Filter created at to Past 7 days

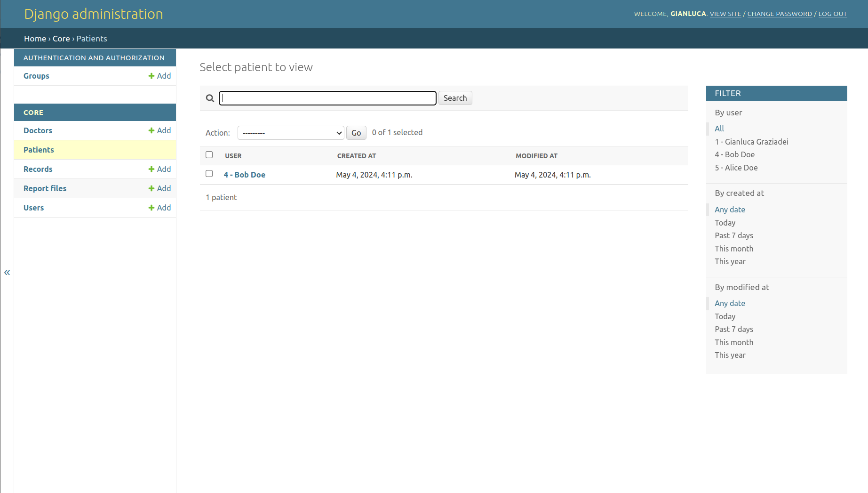coord(734,235)
